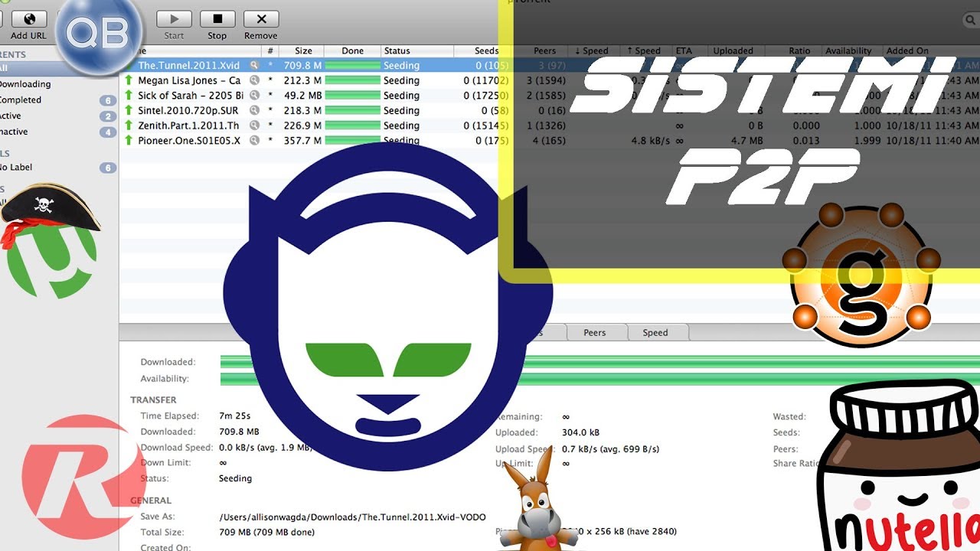
Task: Select the Inactive category in sidebar
Action: (14, 132)
